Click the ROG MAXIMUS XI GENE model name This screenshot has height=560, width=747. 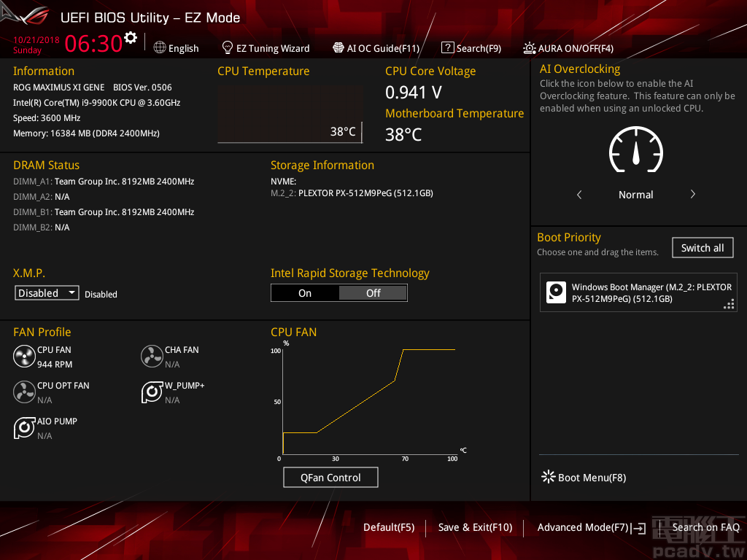[58, 87]
